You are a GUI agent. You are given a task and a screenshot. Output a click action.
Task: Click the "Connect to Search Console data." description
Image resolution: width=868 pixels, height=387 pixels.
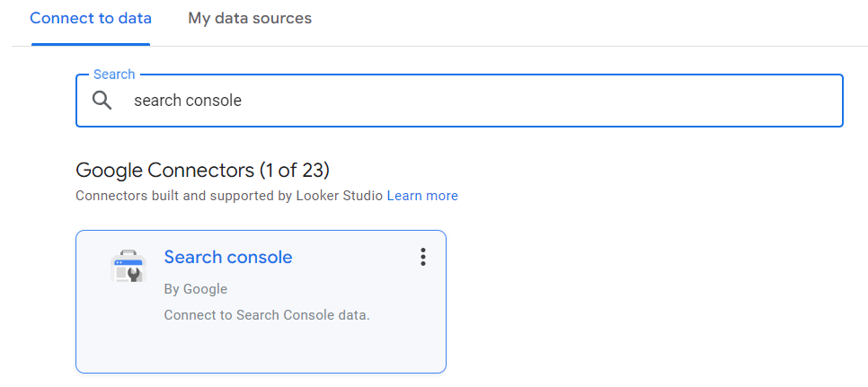pyautogui.click(x=267, y=315)
